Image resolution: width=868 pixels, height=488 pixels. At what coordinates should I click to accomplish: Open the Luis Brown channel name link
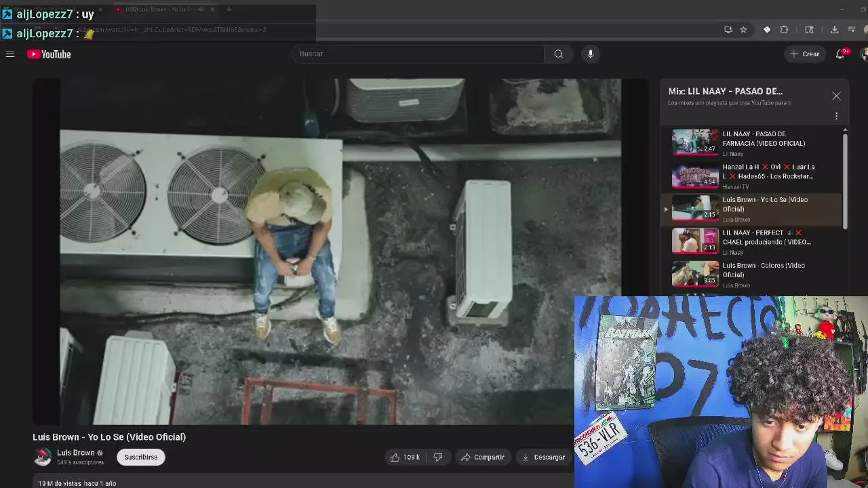click(75, 453)
